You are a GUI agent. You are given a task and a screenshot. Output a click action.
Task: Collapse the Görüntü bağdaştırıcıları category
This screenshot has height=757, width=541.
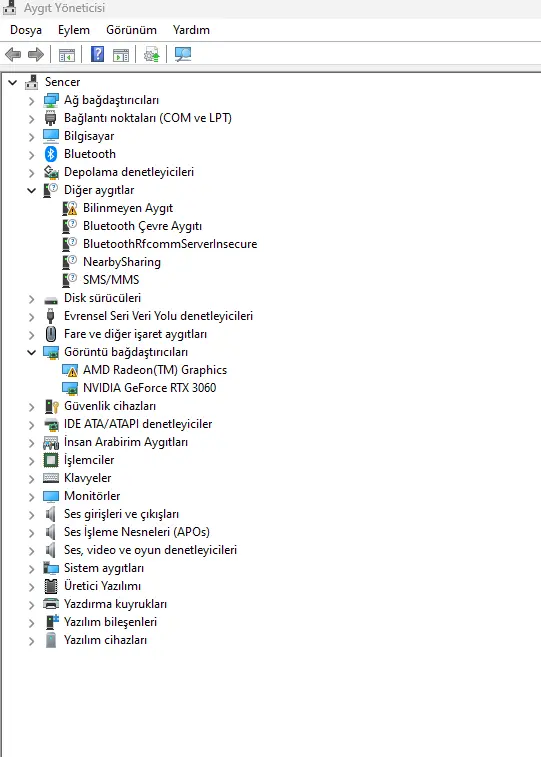coord(31,352)
